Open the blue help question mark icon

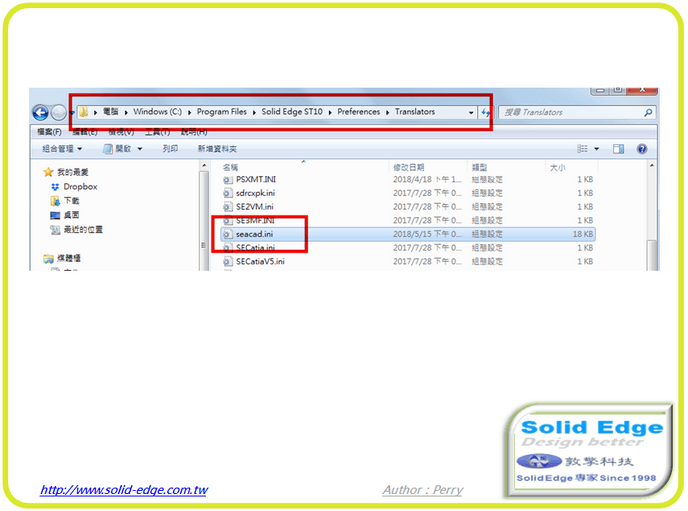click(x=642, y=149)
